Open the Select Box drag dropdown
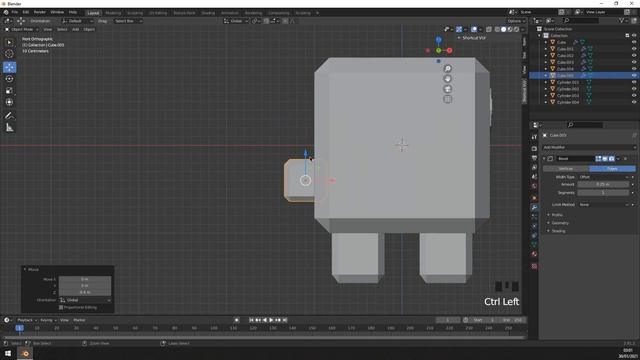This screenshot has width=640, height=360. click(128, 21)
